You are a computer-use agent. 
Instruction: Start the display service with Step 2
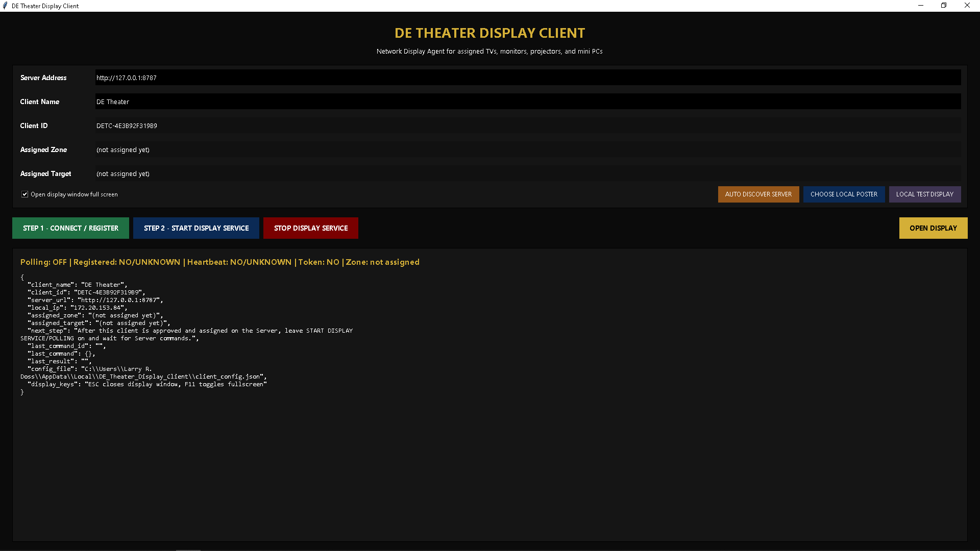(196, 228)
